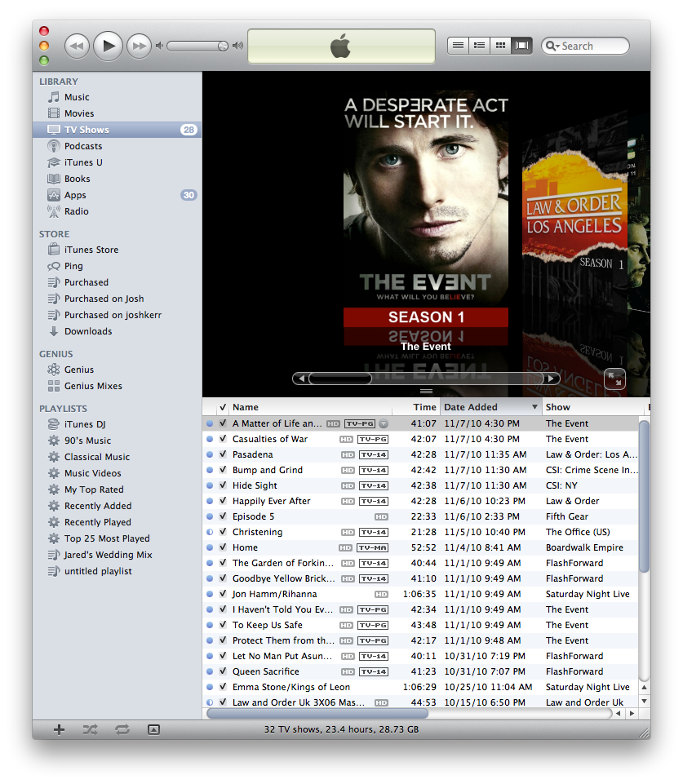Uncheck Hide Sight checkbox

pyautogui.click(x=223, y=485)
